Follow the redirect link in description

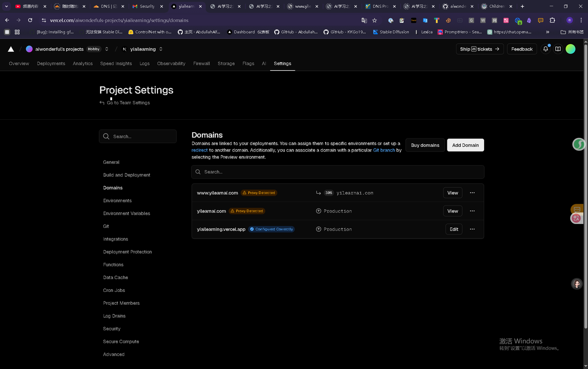tap(199, 150)
